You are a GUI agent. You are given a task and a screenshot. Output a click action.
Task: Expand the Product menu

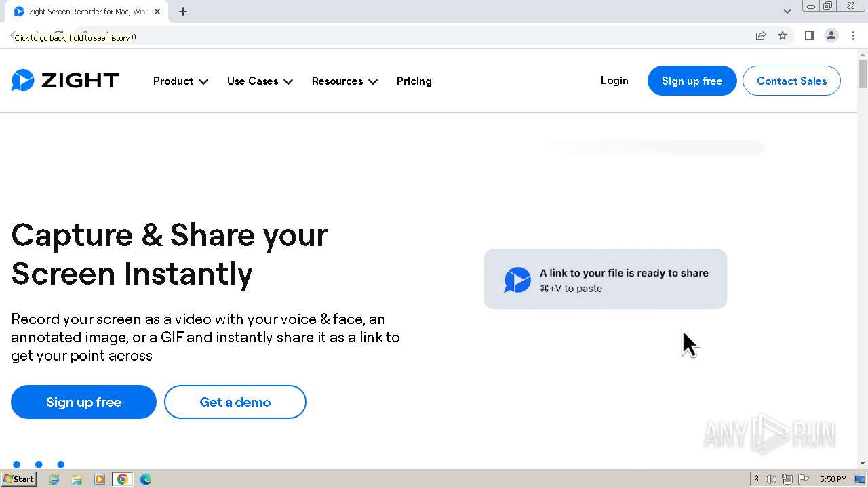[x=180, y=81]
